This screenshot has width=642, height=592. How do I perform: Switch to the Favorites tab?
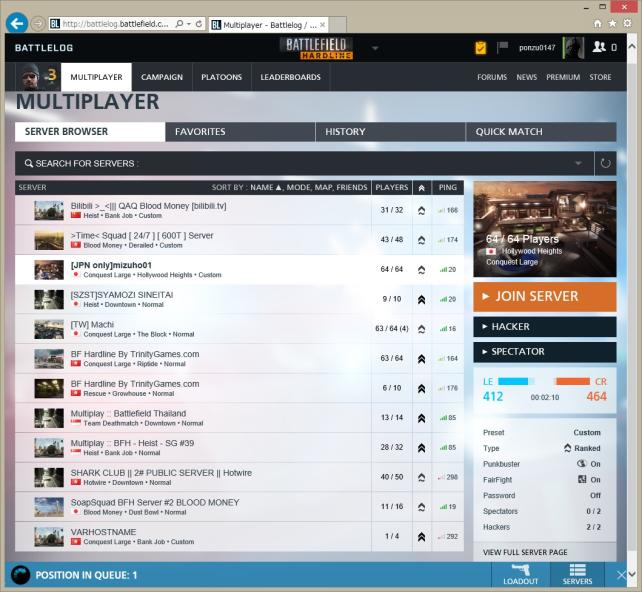(240, 132)
